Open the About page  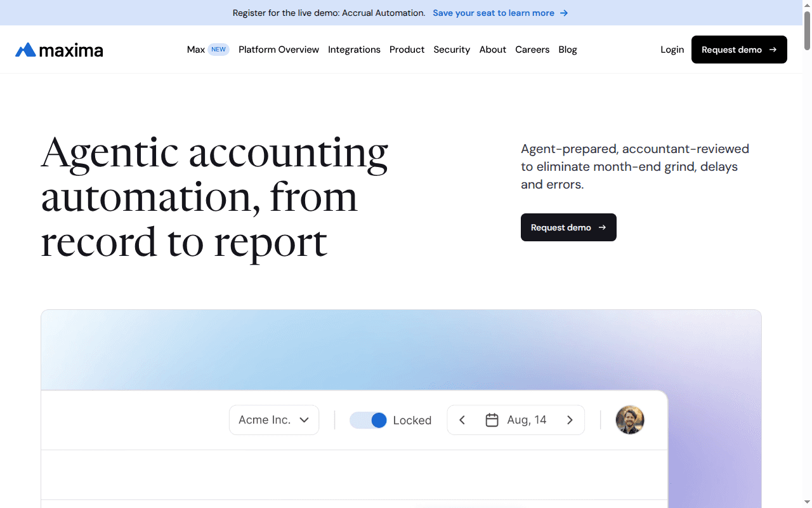pyautogui.click(x=493, y=50)
